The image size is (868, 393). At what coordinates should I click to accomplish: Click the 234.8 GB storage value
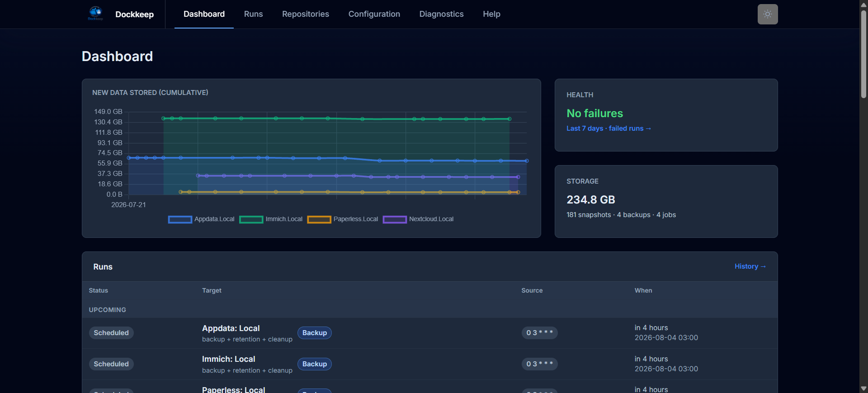click(x=590, y=199)
